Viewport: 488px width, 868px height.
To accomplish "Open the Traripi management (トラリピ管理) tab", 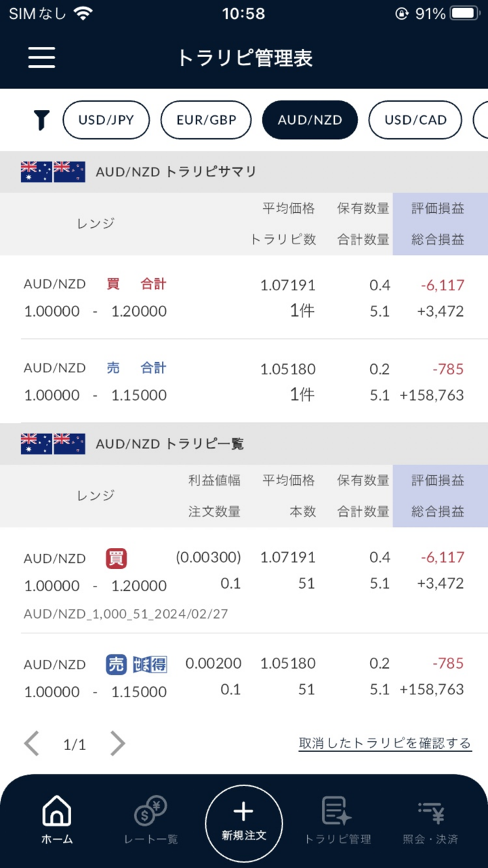I will pos(337,819).
